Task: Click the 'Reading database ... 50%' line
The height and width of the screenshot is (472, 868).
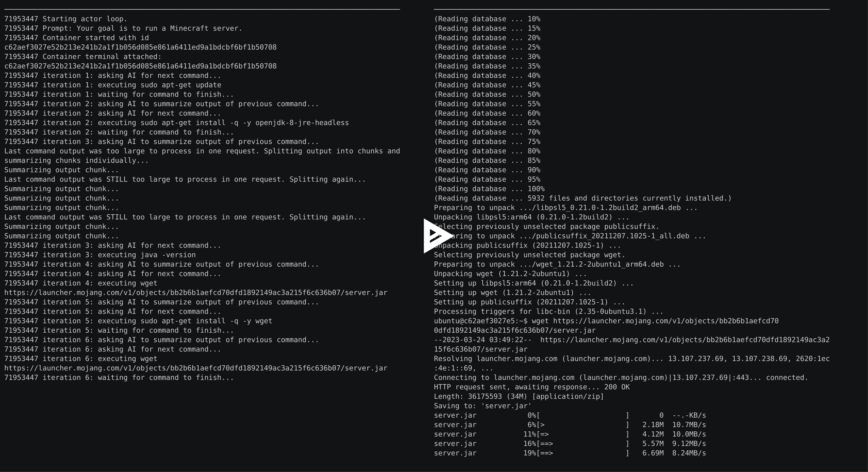Action: 487,95
